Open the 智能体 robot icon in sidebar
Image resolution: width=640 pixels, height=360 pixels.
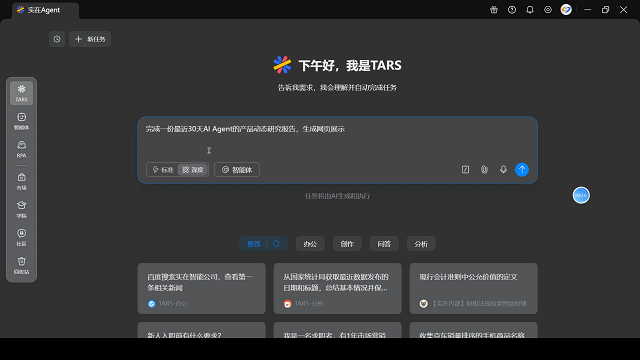tap(21, 121)
